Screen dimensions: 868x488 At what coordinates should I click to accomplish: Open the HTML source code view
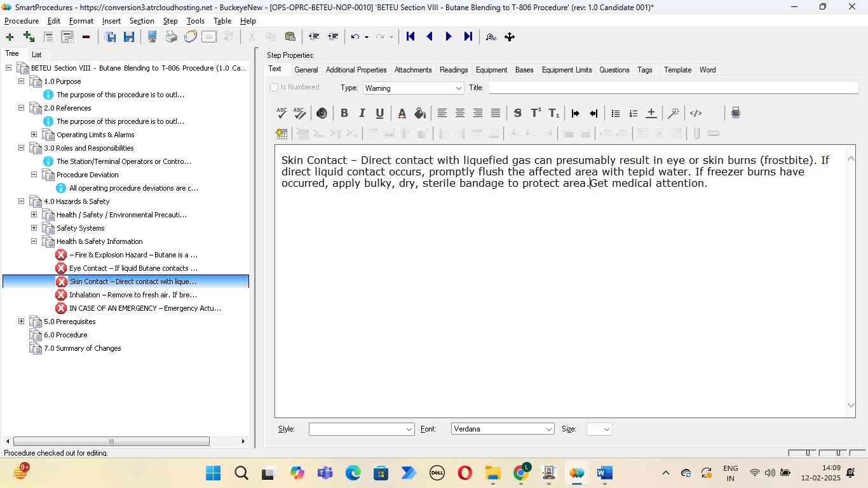coord(696,113)
